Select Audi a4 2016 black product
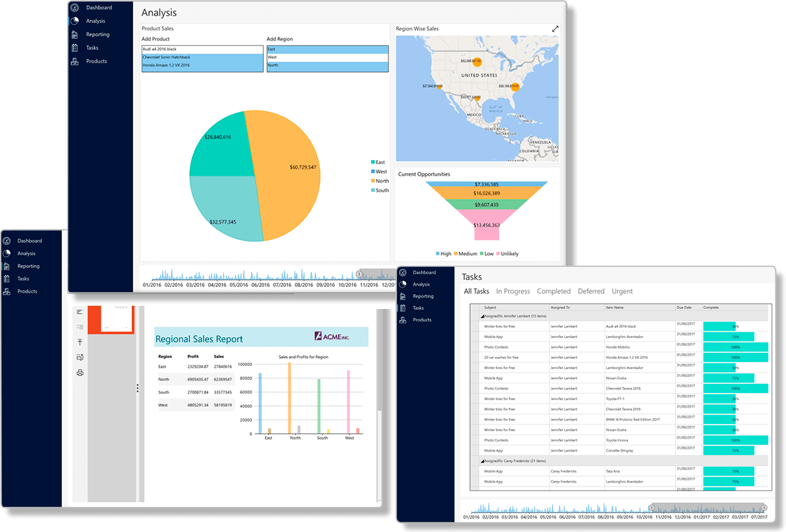The image size is (786, 532). (202, 49)
